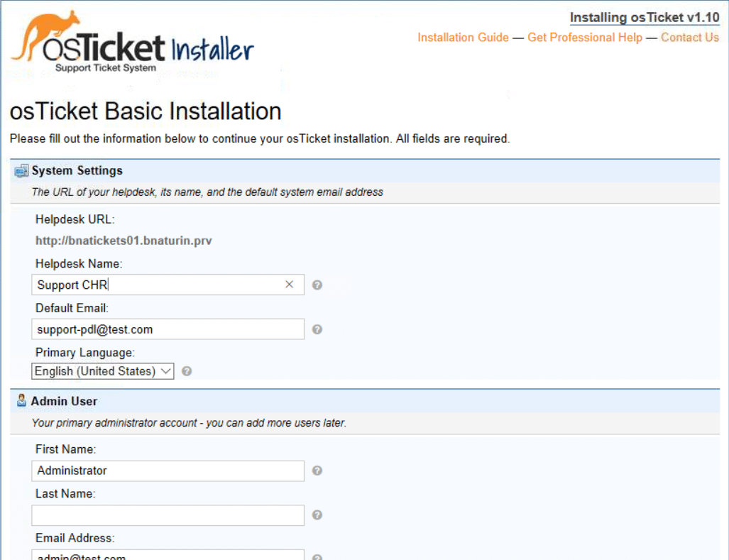
Task: Click the System Settings computer icon
Action: [x=21, y=171]
